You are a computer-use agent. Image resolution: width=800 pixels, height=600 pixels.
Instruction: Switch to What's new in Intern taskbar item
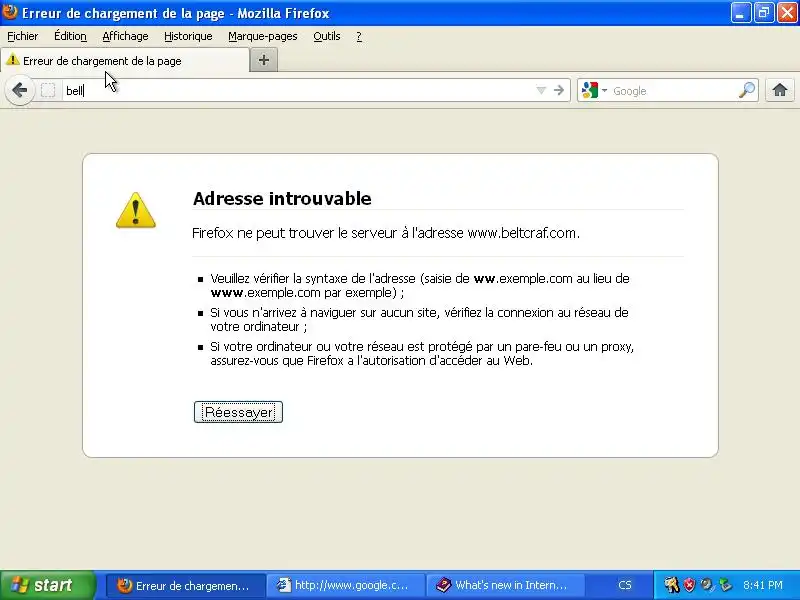(505, 585)
